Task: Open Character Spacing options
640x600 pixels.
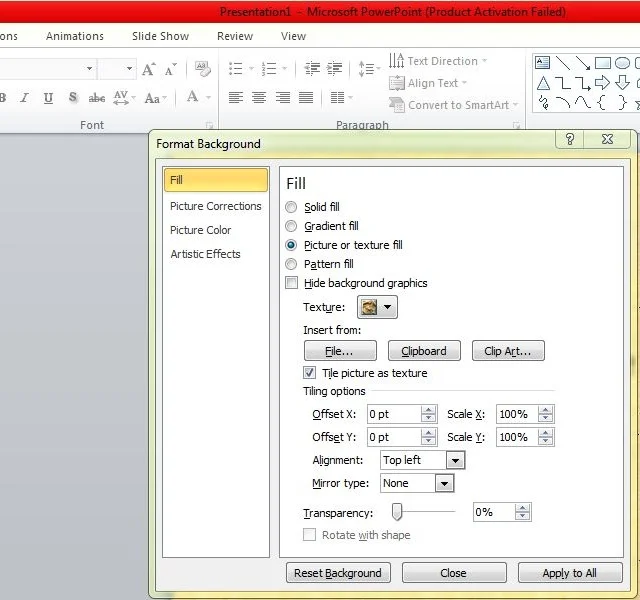Action: point(124,98)
